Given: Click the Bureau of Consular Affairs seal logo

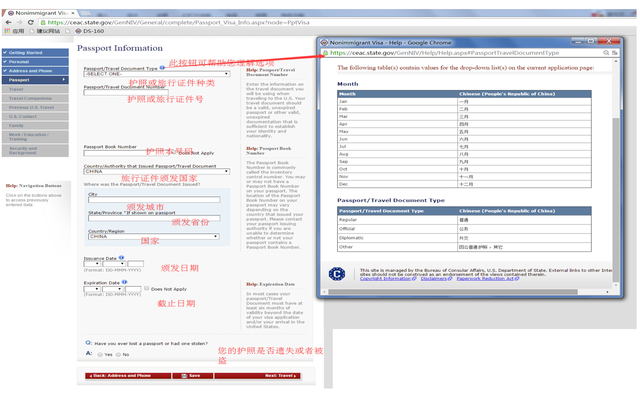Looking at the screenshot, I should [x=337, y=274].
